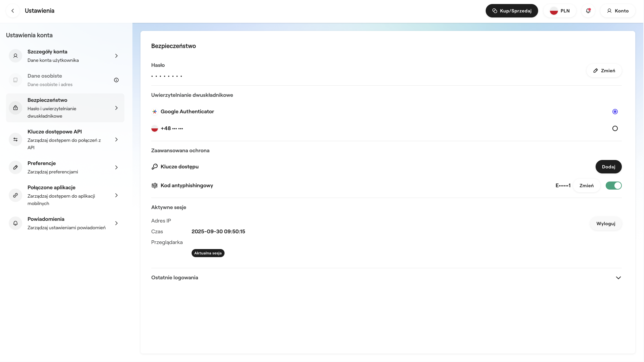Image resolution: width=644 pixels, height=362 pixels.
Task: Open the PLN currency selector
Action: [x=560, y=11]
